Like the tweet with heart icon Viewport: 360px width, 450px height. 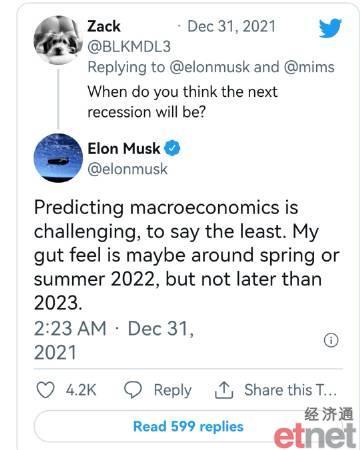tap(45, 390)
